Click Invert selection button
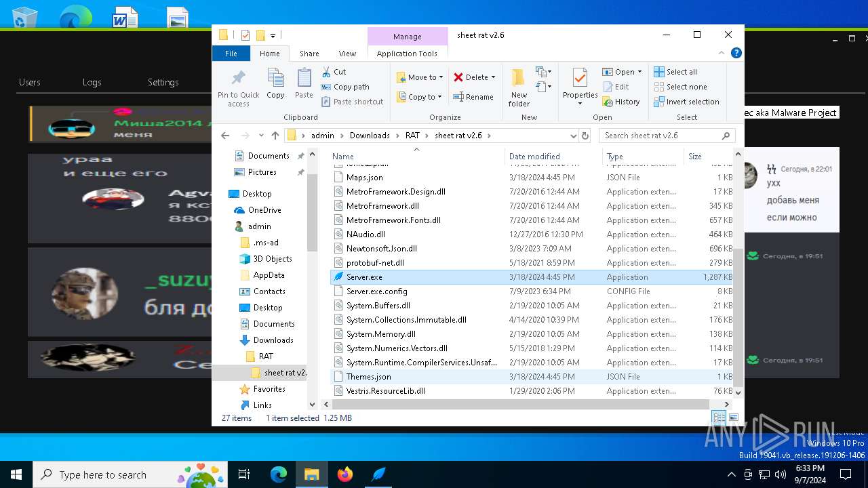Viewport: 868px width, 488px height. click(686, 102)
